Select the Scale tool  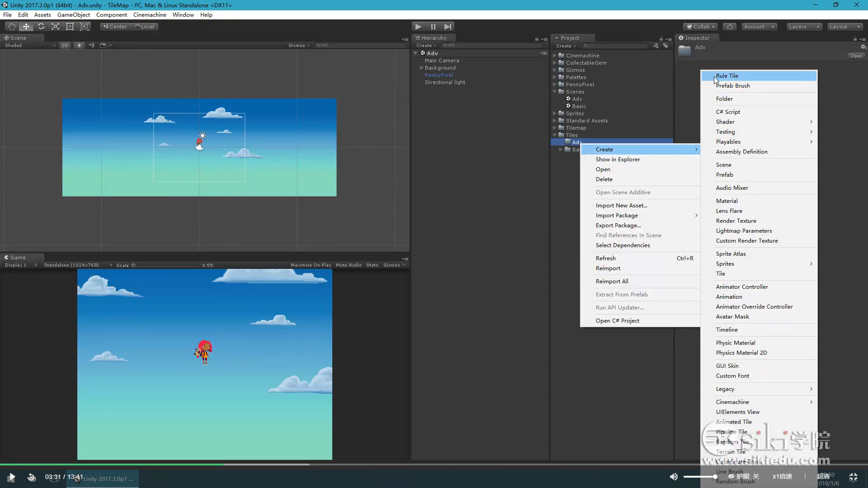[x=55, y=27]
